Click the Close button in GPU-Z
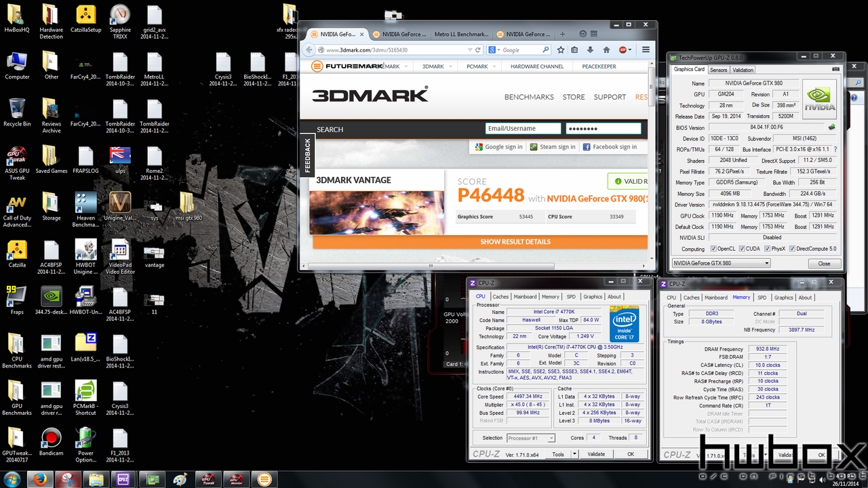This screenshot has height=488, width=868. pos(824,263)
